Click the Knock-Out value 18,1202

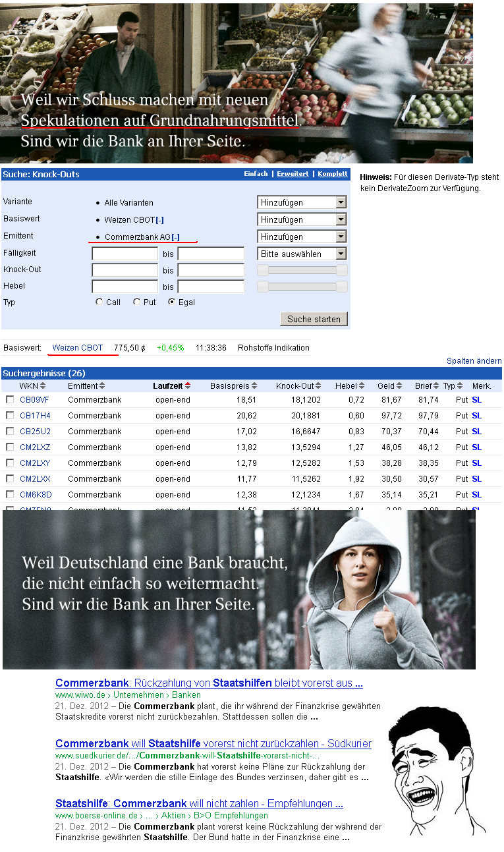(x=304, y=400)
